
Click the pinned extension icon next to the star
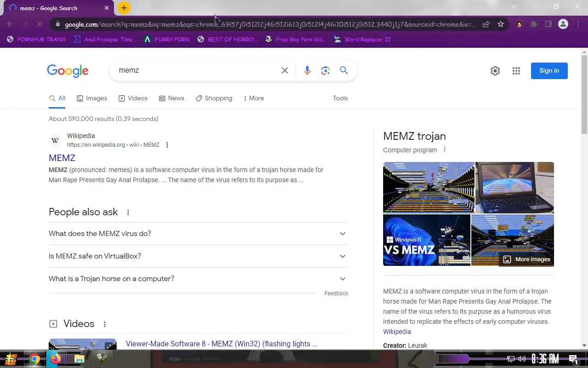tap(519, 24)
